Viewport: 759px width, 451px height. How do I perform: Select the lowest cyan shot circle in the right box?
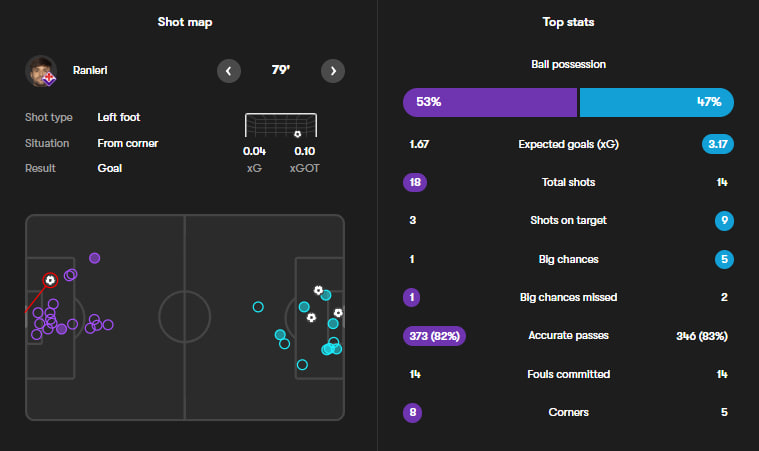click(302, 365)
